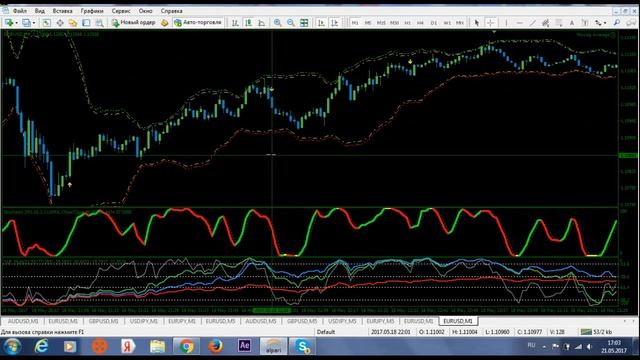
Task: Click the 53/2 kb connection status
Action: (596, 332)
